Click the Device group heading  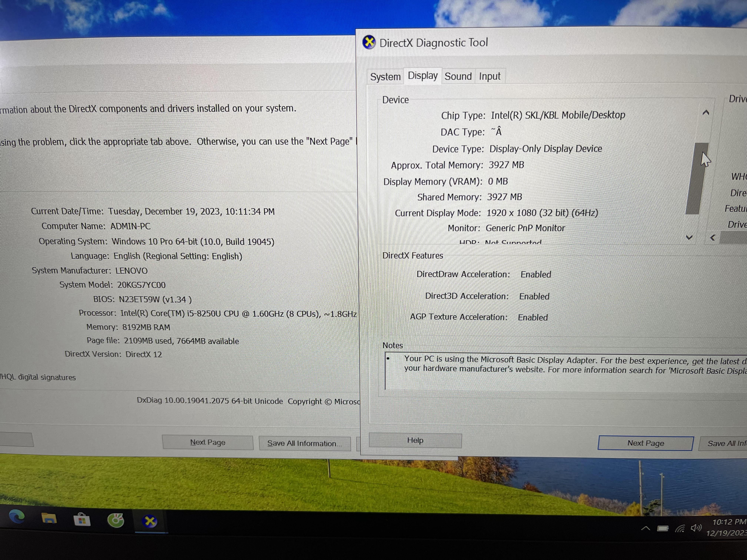pyautogui.click(x=395, y=100)
